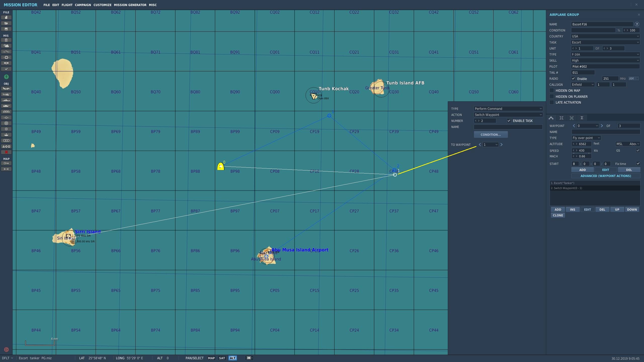Toggle the ENABLE TASK checkbox
The width and height of the screenshot is (644, 362).
click(x=509, y=121)
